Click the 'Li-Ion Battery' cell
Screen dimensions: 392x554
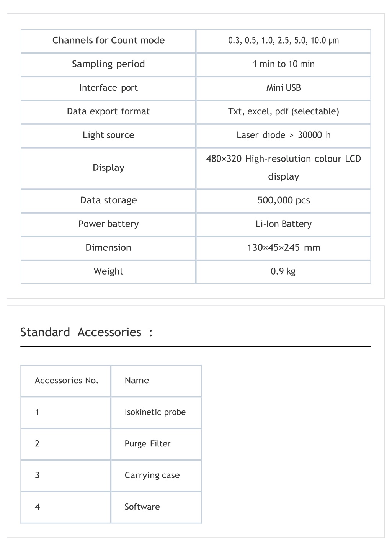(x=284, y=224)
